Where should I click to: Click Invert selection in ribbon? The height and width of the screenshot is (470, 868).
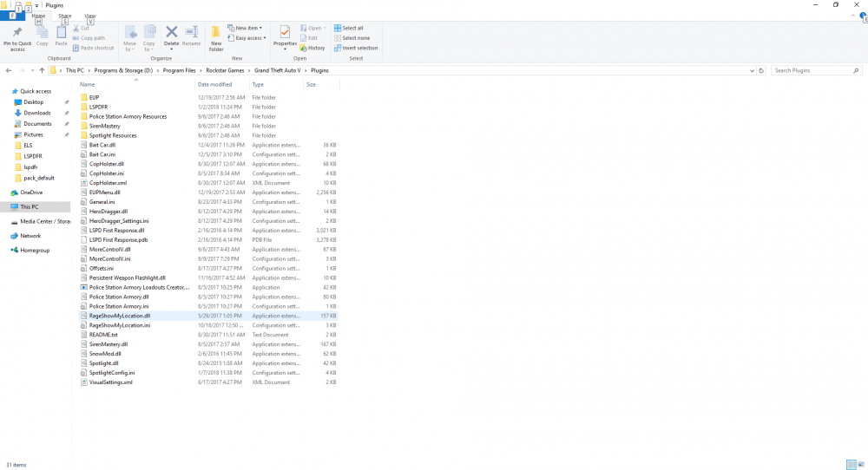click(x=356, y=48)
